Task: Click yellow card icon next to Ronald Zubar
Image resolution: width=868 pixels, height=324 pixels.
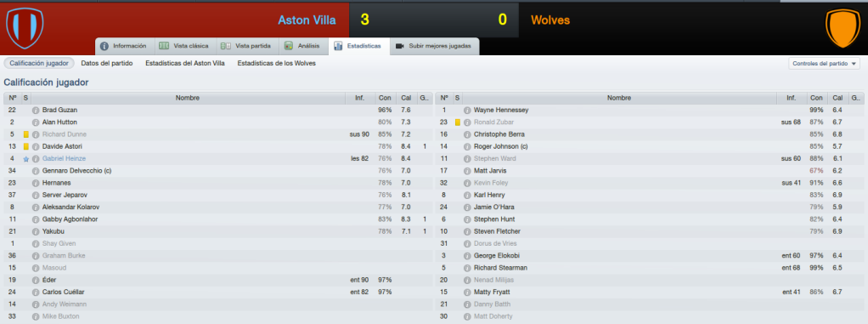Action: [457, 122]
